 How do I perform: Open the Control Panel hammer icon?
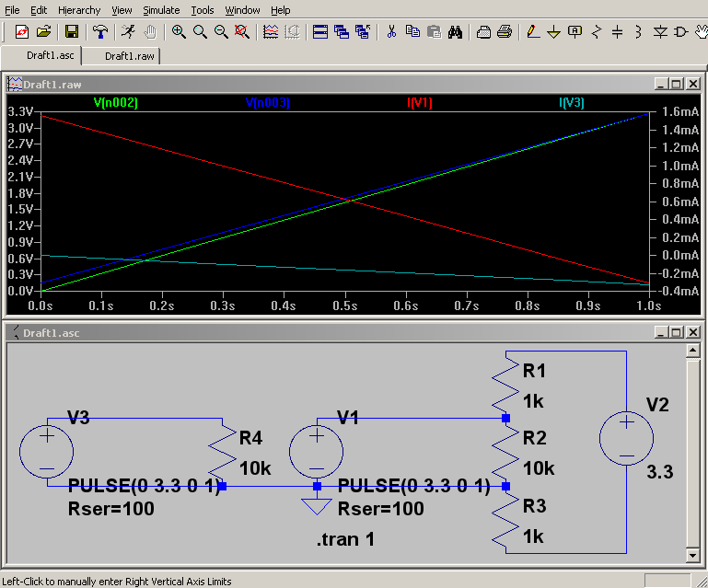point(99,32)
